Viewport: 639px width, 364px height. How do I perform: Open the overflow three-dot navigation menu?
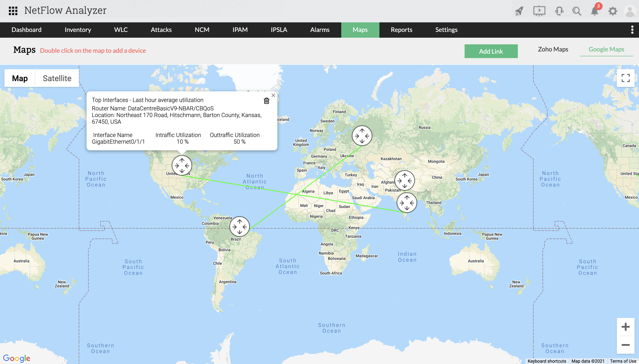633,30
